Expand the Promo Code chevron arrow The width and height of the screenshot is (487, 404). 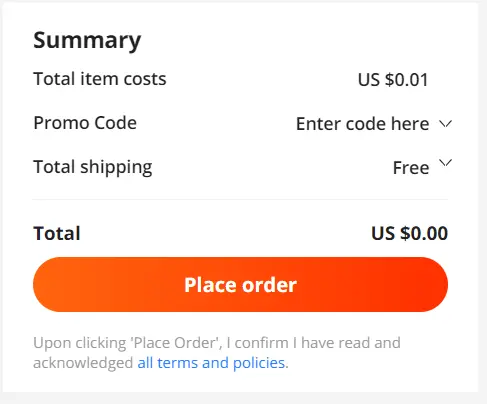[445, 124]
